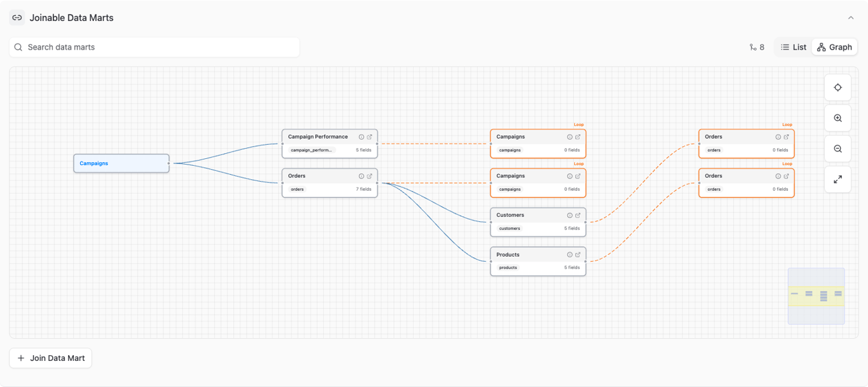The image size is (868, 387).
Task: Zoom in on the graph canvas
Action: pyautogui.click(x=837, y=118)
